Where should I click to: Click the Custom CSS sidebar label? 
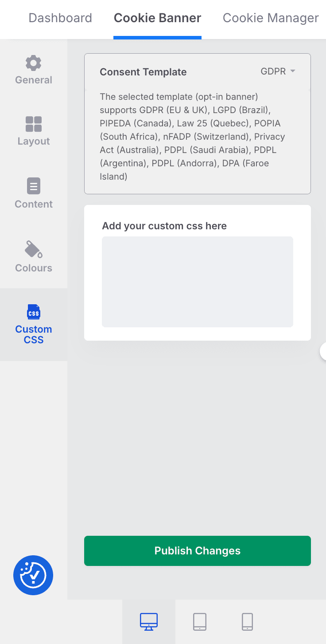pos(34,334)
